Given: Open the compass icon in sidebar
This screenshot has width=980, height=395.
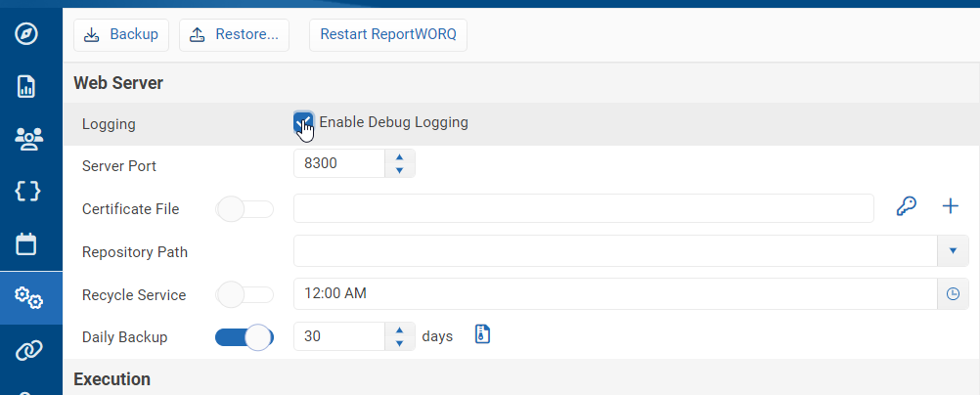Looking at the screenshot, I should (x=27, y=34).
